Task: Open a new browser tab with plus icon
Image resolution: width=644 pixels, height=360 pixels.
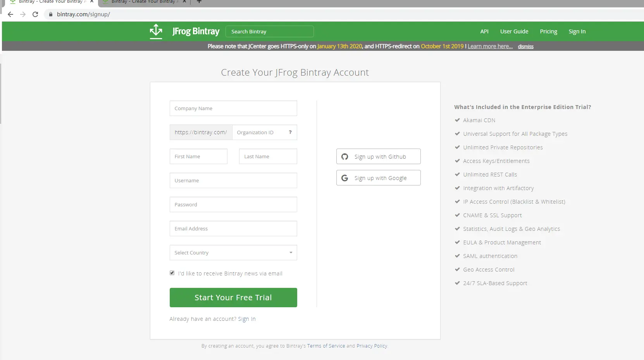Action: coord(199,2)
